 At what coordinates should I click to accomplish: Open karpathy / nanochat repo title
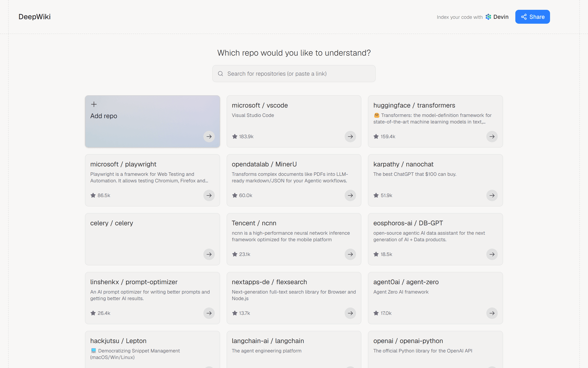tap(403, 164)
